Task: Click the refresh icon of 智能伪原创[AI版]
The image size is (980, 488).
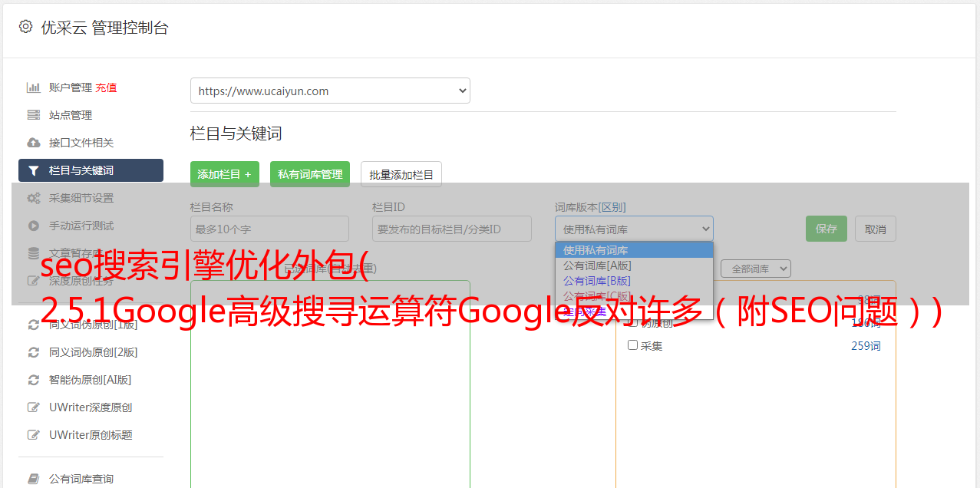Action: 33,380
